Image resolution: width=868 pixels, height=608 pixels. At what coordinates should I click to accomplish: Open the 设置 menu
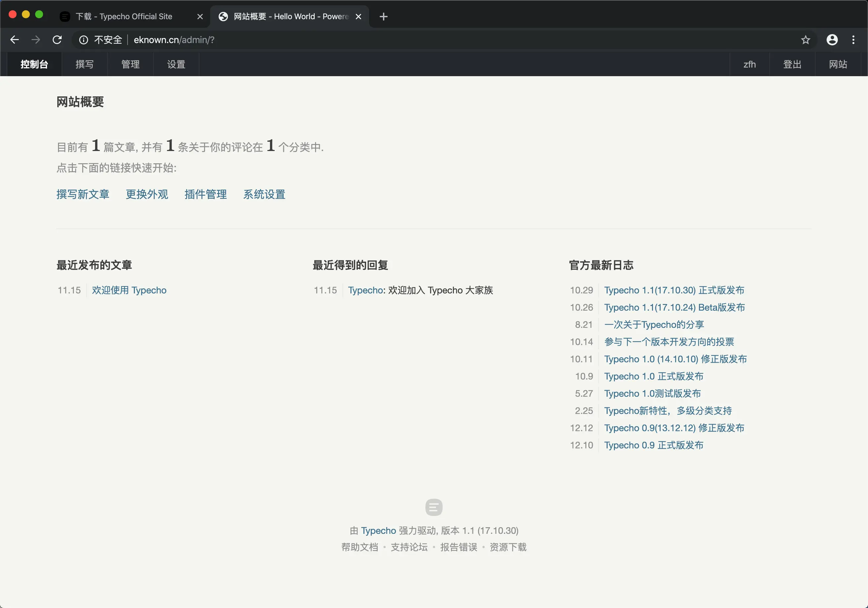pyautogui.click(x=176, y=64)
